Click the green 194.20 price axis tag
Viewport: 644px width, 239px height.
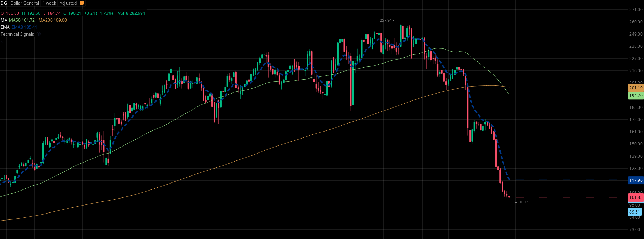coord(636,96)
